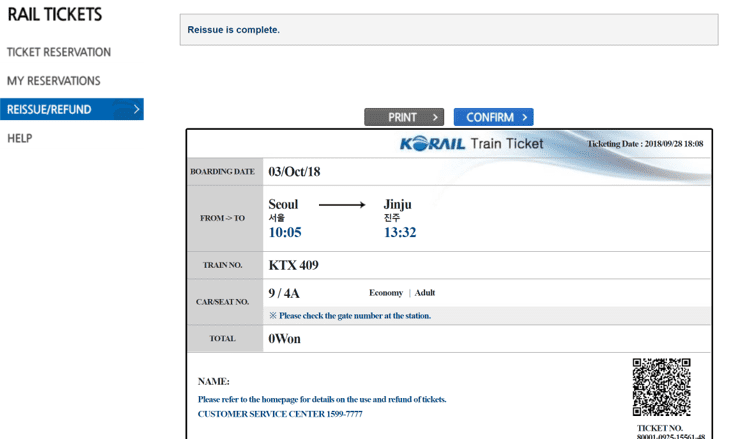Click the PRINT button
This screenshot has height=439, width=738.
coord(403,117)
